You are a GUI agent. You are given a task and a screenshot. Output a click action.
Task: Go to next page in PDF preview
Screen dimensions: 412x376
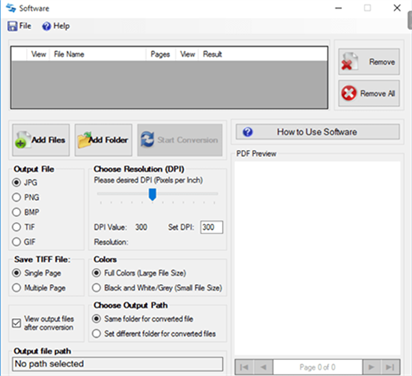pos(371,367)
